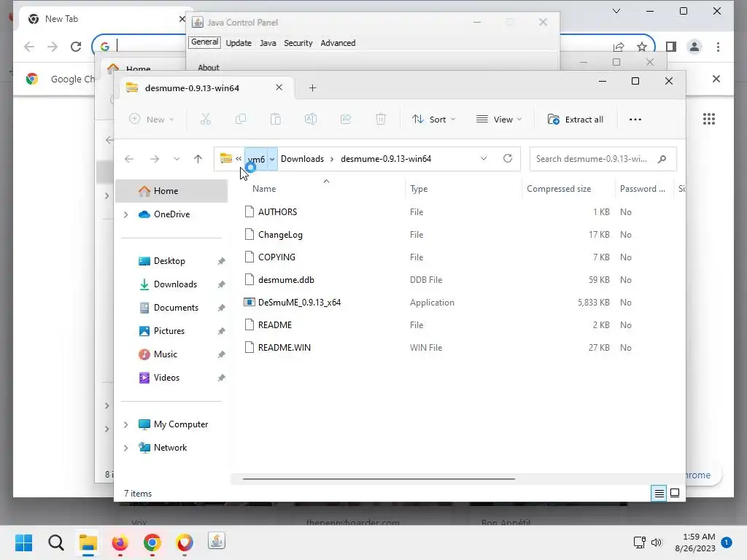The height and width of the screenshot is (560, 747).
Task: Switch to large icons view layout icon
Action: [x=675, y=493]
